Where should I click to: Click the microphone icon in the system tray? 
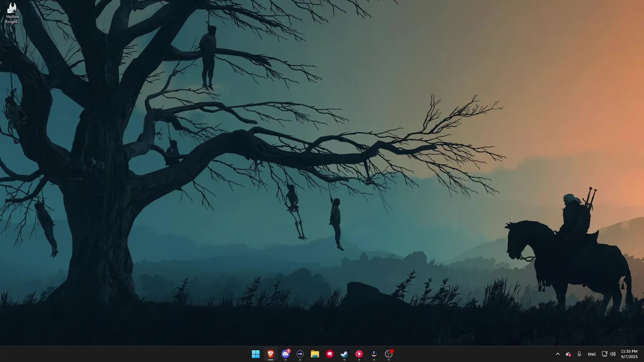tap(579, 354)
